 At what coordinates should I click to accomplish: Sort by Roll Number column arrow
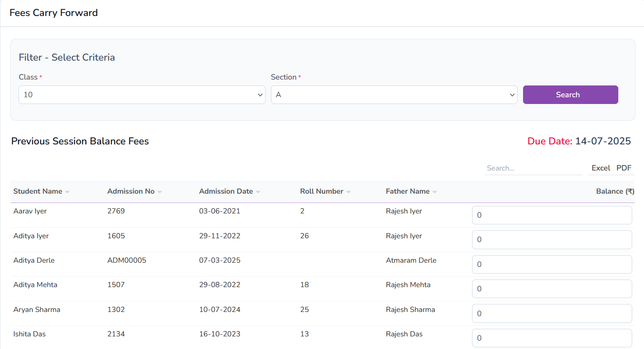(349, 192)
